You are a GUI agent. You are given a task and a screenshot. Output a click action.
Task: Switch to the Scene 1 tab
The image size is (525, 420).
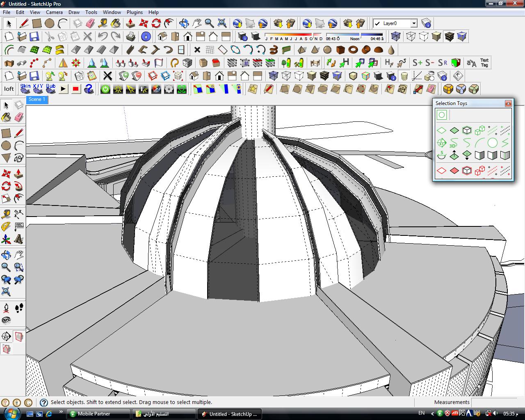pos(37,100)
